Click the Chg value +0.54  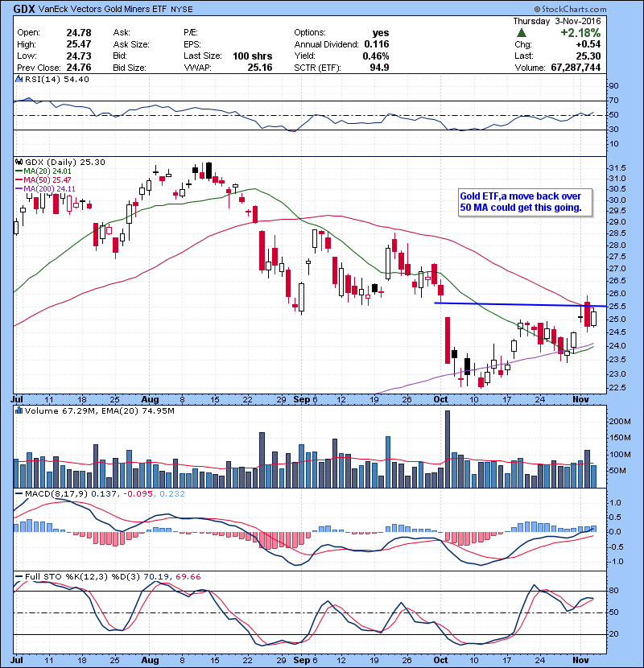(588, 44)
